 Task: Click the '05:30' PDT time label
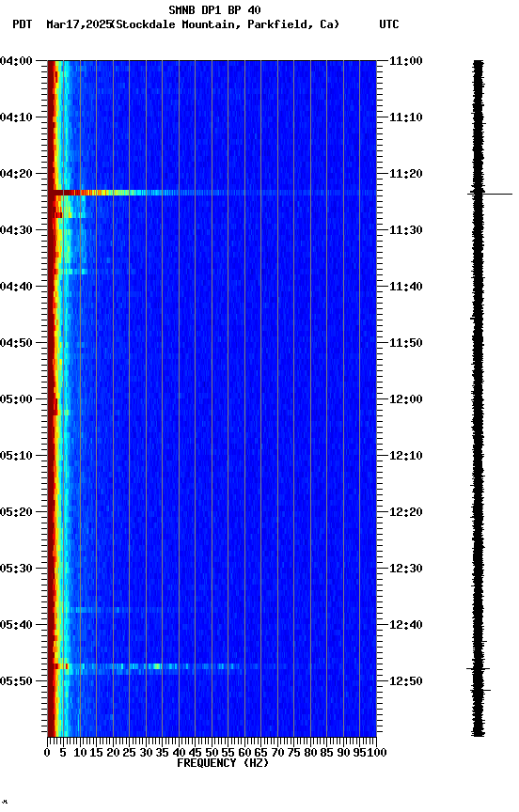pos(16,570)
